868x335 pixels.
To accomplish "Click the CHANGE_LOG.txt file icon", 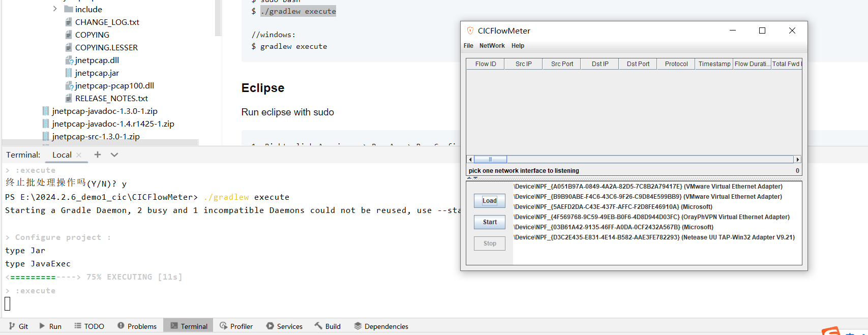I will [69, 22].
